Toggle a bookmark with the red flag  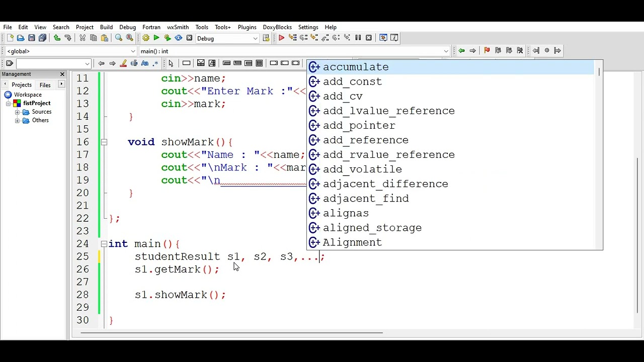[x=487, y=51]
